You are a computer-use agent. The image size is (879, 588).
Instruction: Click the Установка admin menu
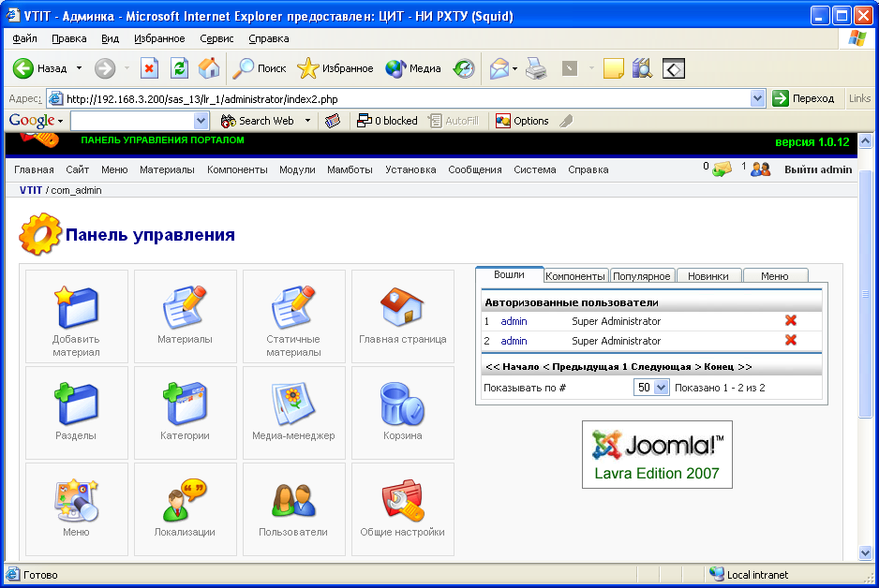[x=410, y=169]
